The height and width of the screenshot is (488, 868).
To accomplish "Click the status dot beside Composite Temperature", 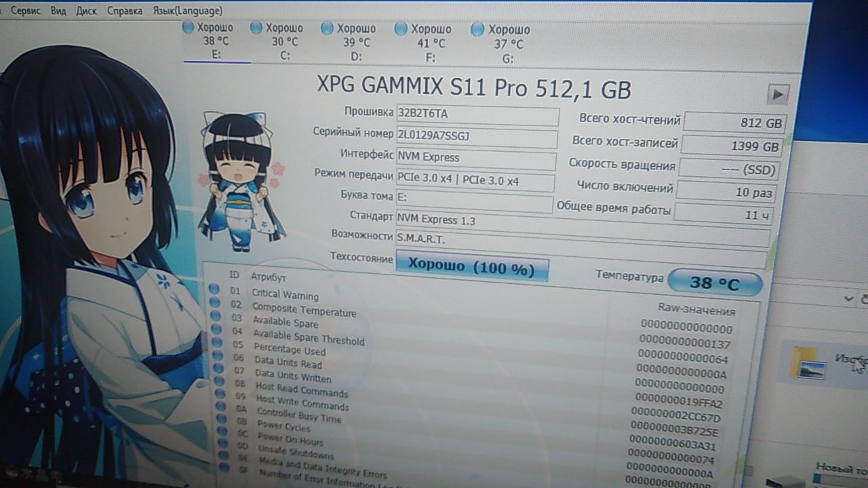I will (x=214, y=303).
